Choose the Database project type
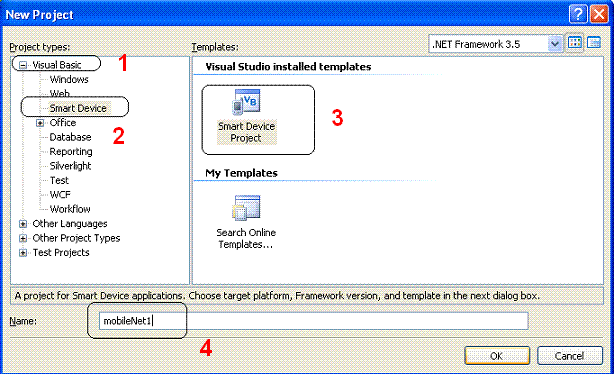Screen dimensions: 614x374 tap(70, 137)
